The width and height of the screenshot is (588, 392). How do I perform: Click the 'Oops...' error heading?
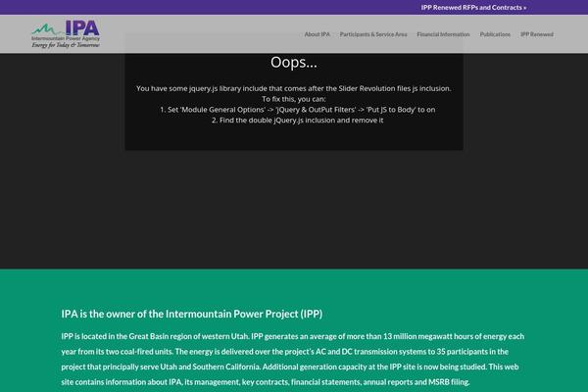(294, 63)
